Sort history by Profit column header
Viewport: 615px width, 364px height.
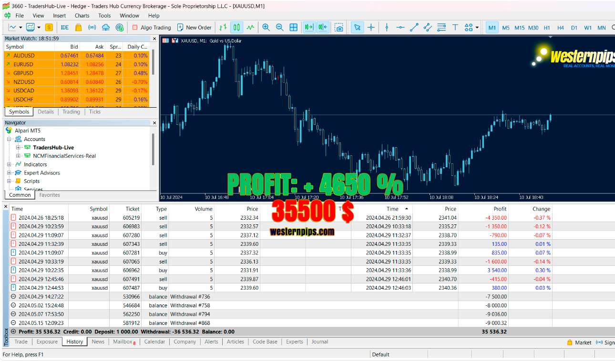(x=500, y=209)
